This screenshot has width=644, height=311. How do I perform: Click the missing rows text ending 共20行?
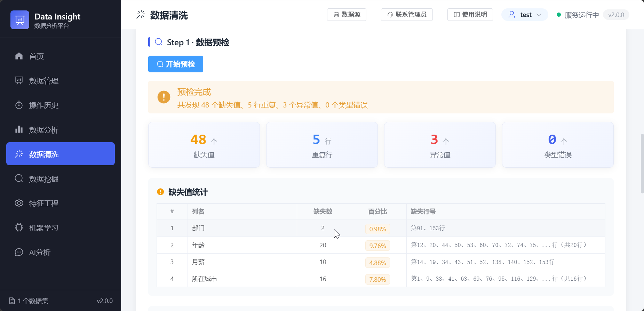pyautogui.click(x=500, y=245)
